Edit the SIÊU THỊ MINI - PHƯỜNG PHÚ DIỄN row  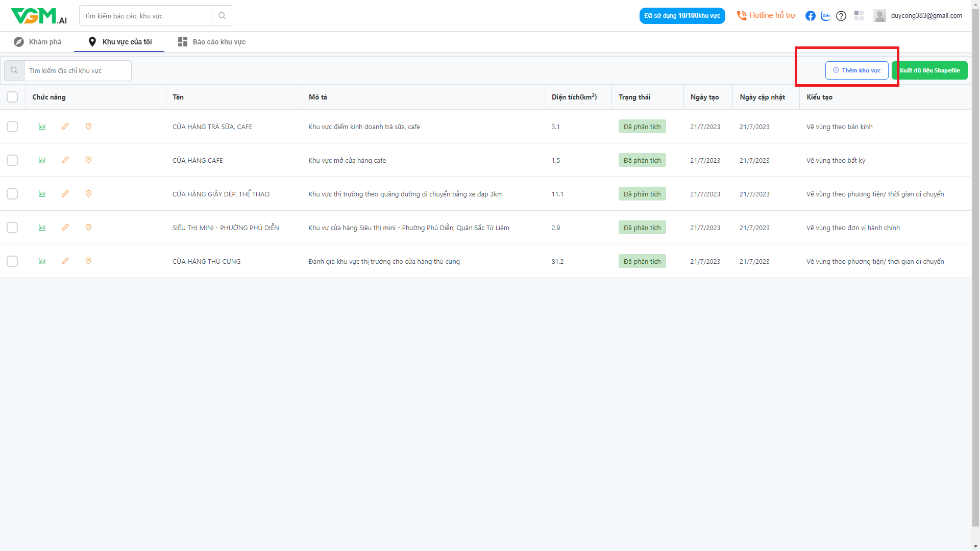tap(65, 228)
